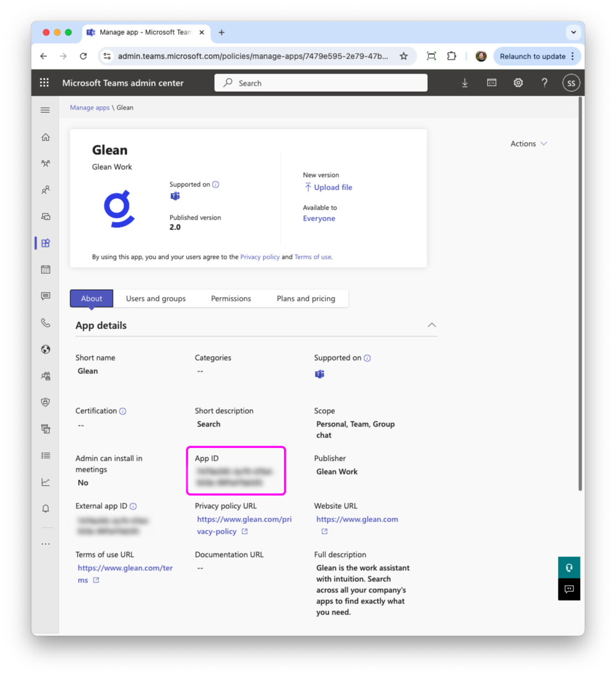Open the app launcher waffle icon
The image size is (616, 677).
pos(44,83)
